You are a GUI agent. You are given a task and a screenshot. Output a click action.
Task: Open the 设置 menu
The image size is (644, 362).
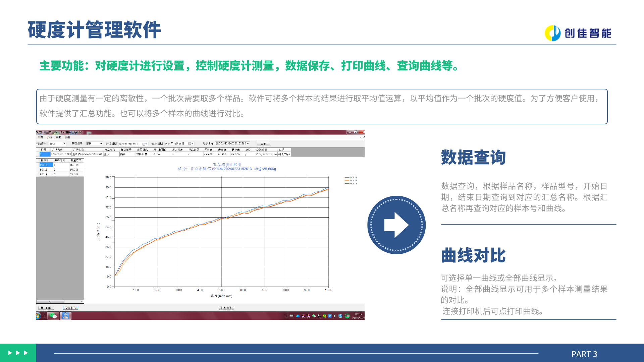point(40,137)
